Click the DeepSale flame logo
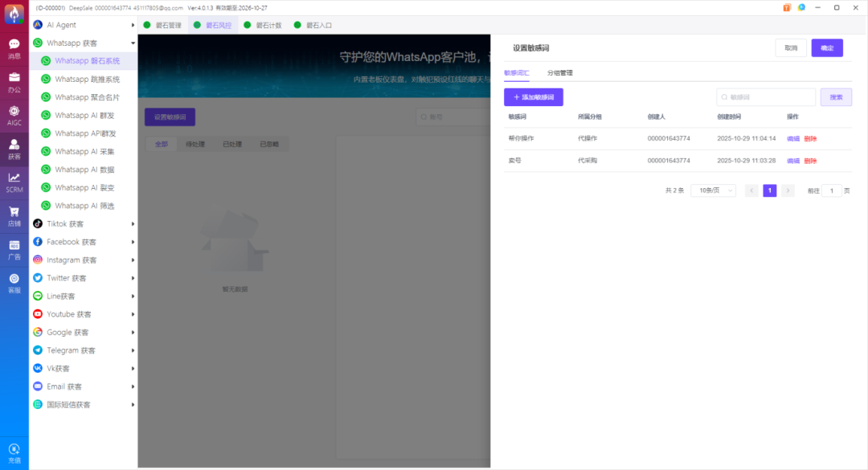The height and width of the screenshot is (470, 868). coord(14,14)
